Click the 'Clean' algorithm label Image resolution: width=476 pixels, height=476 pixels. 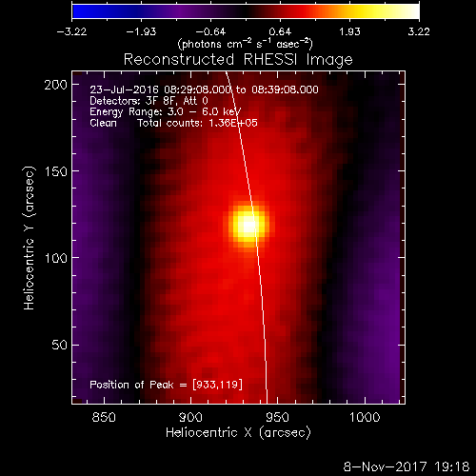coord(103,123)
